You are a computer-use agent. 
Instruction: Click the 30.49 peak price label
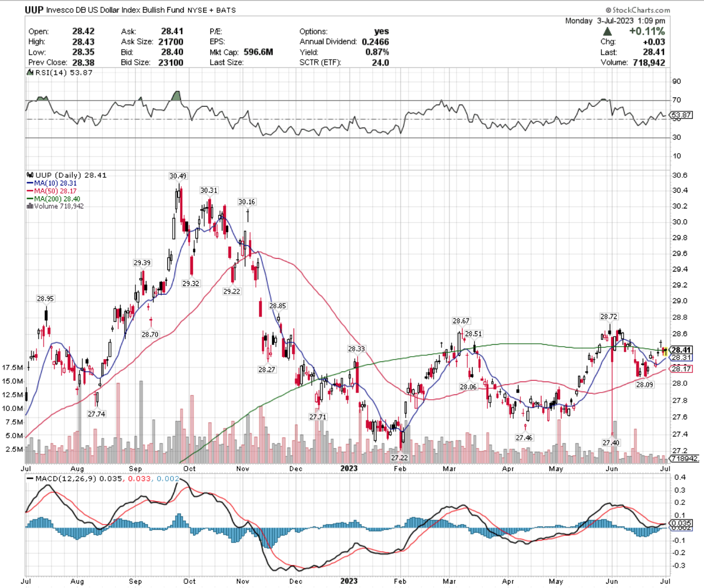point(178,176)
